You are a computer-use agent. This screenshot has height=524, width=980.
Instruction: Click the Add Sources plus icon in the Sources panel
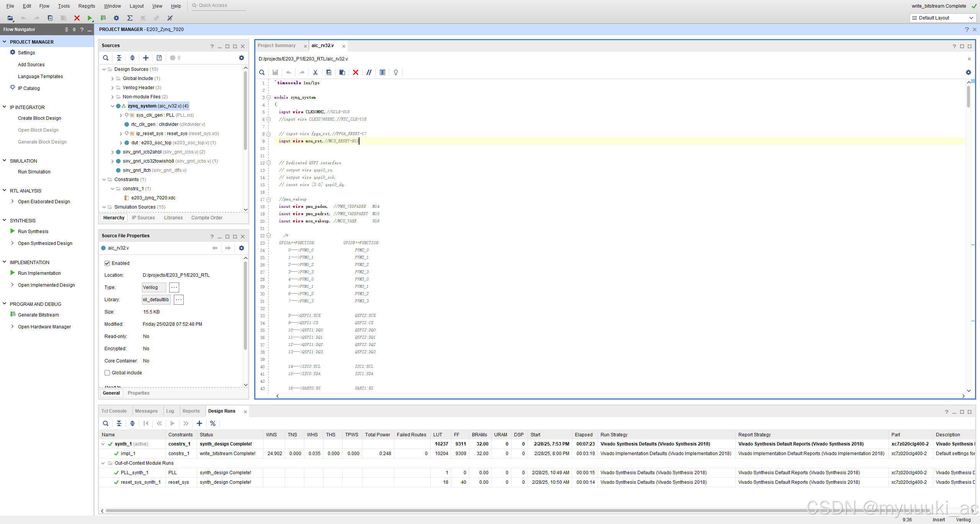point(145,58)
